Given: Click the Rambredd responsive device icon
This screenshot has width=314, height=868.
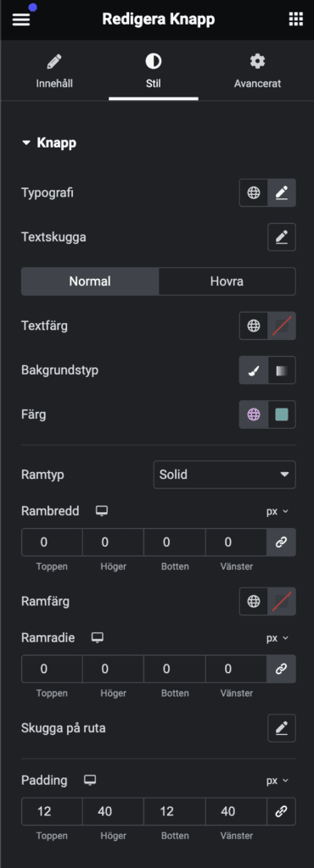Looking at the screenshot, I should point(101,511).
